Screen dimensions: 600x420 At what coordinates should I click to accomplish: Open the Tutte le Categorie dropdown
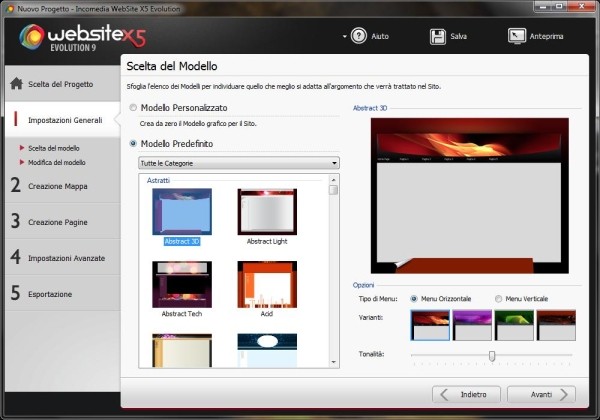click(239, 163)
